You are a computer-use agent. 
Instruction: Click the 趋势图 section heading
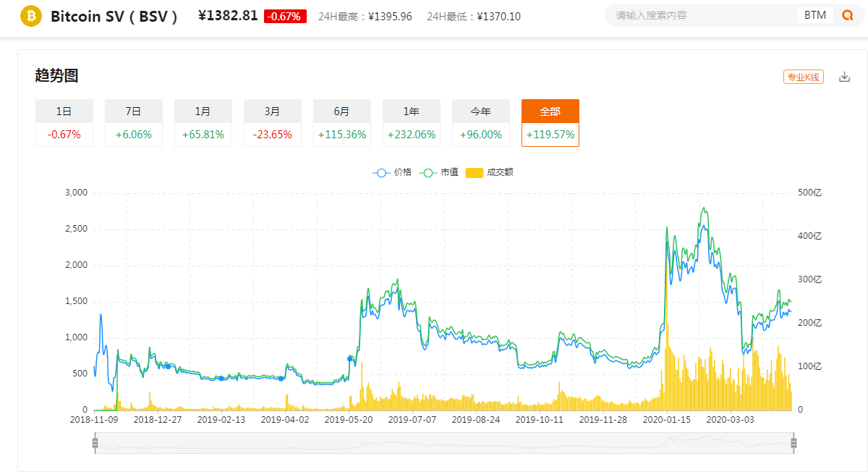[56, 75]
